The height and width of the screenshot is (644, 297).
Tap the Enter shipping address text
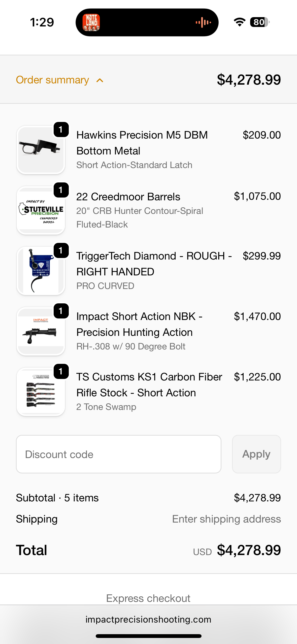point(226,519)
